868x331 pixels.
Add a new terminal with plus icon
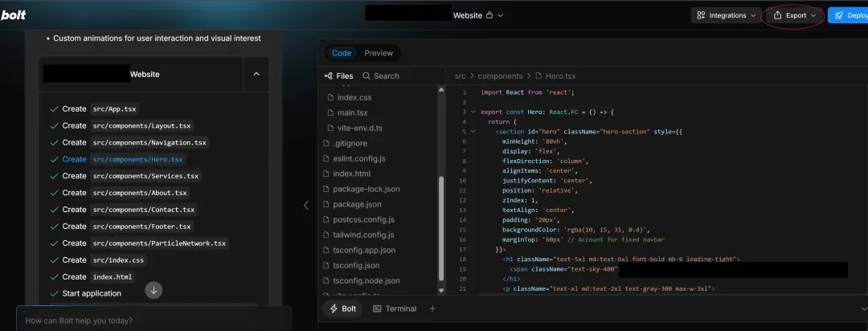click(432, 309)
